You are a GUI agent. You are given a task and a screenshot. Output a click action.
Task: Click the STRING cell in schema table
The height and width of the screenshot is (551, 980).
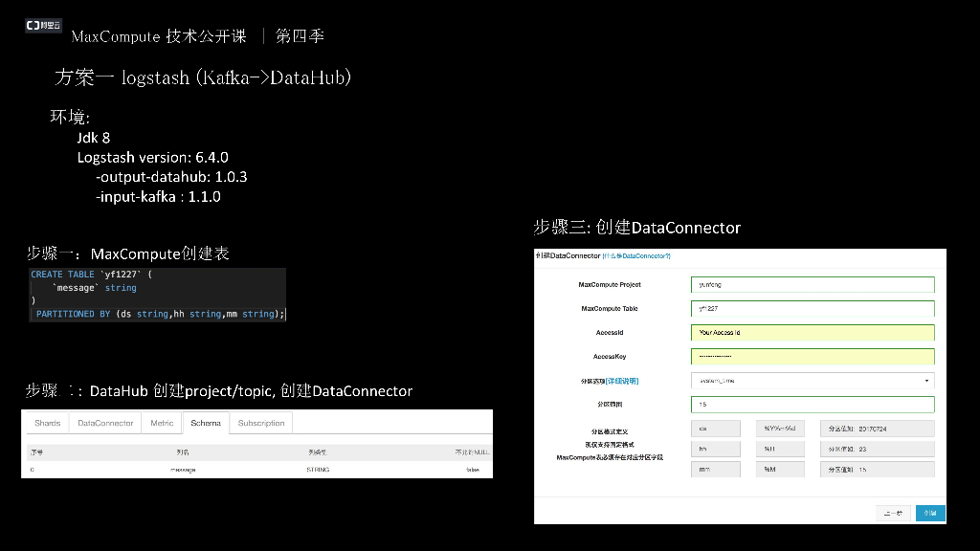click(x=318, y=469)
